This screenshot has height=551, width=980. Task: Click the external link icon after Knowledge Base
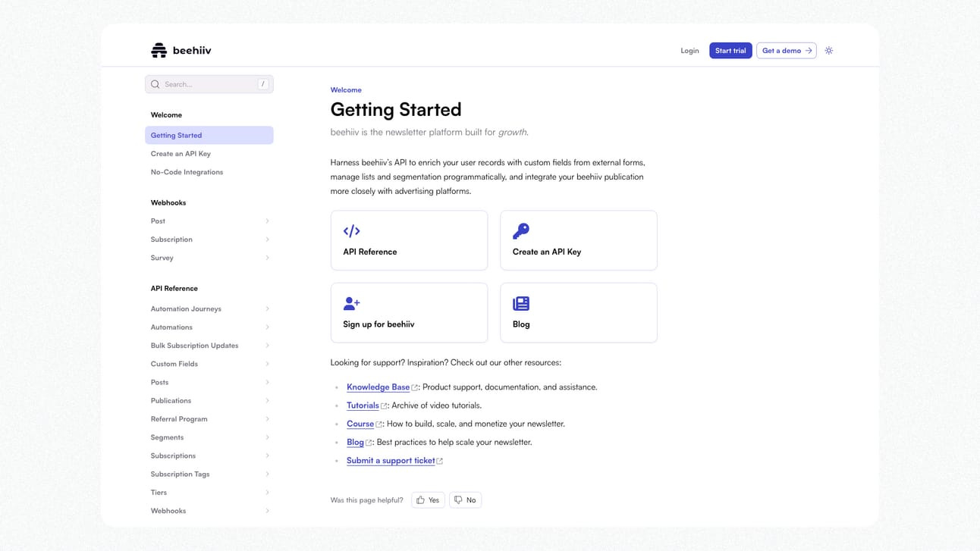[x=415, y=387]
